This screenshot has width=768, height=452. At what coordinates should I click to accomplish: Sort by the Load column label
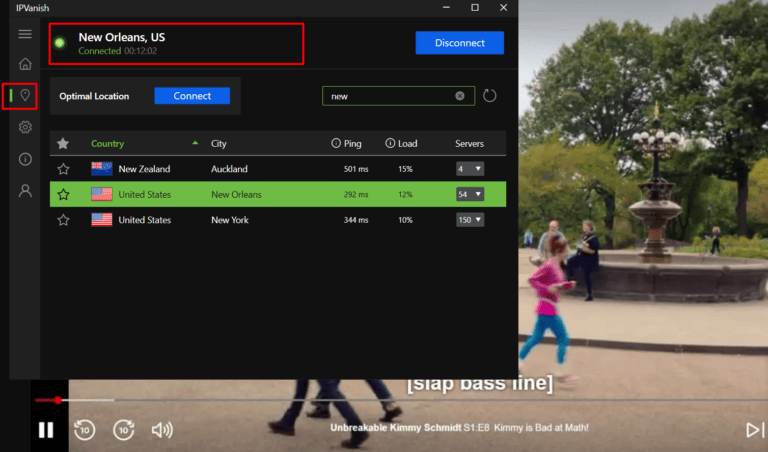(408, 143)
